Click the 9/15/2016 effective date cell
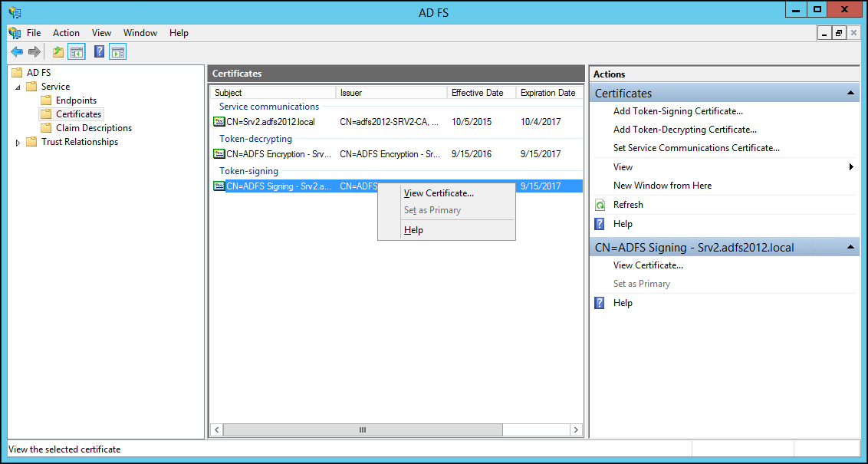 coord(471,154)
